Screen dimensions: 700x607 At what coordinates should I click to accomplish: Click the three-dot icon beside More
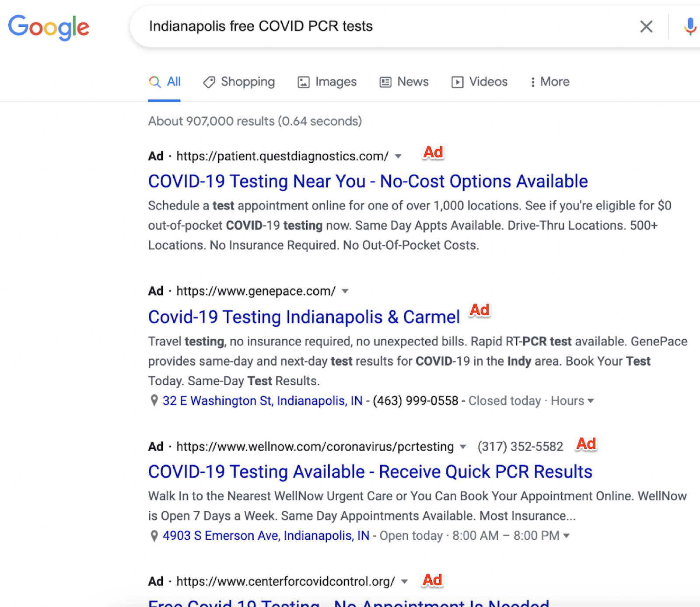tap(532, 82)
